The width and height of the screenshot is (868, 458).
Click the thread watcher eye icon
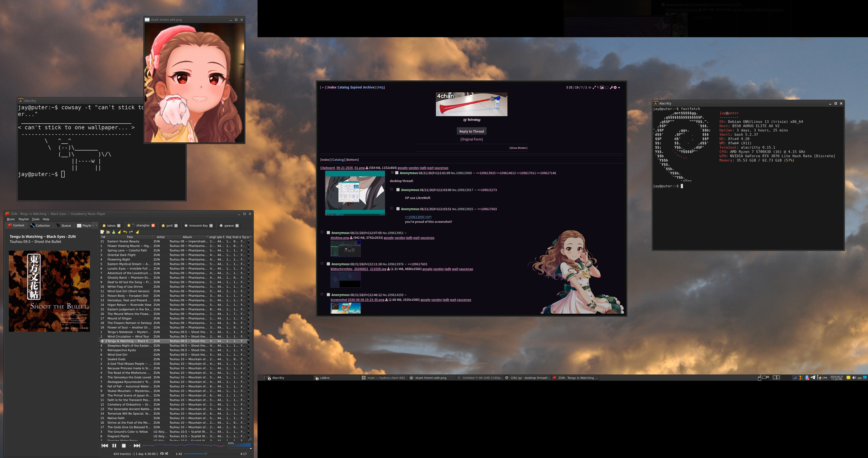pyautogui.click(x=590, y=88)
